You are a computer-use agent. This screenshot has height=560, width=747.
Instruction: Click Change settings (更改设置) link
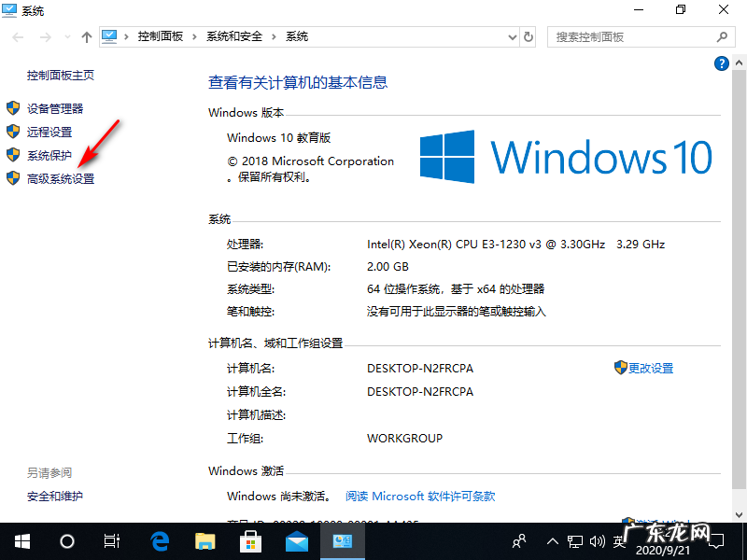coord(650,368)
